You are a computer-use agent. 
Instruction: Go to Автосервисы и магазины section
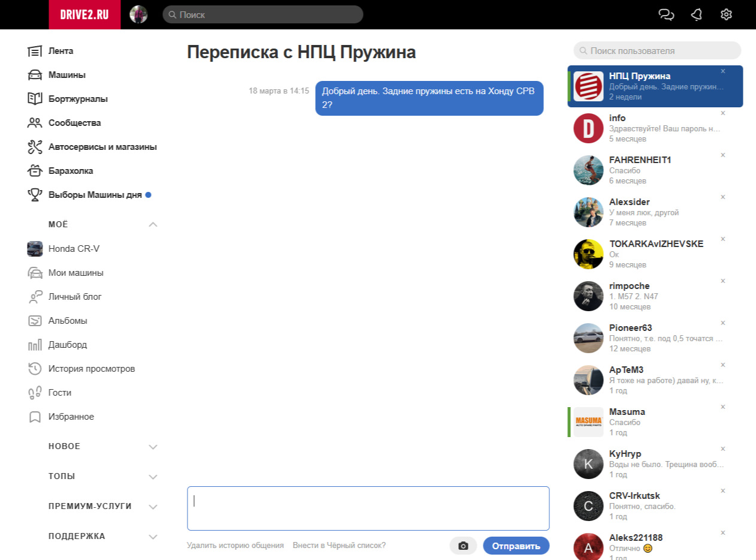click(102, 147)
